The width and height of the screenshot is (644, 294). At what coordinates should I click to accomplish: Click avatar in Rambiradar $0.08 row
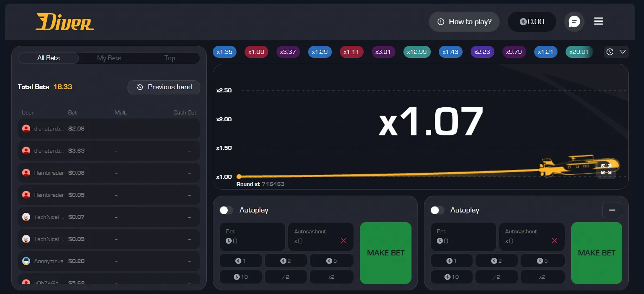point(26,173)
